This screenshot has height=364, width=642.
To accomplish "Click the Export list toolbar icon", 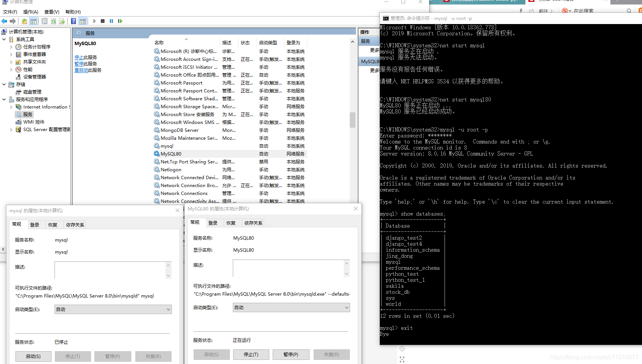I will [x=62, y=21].
